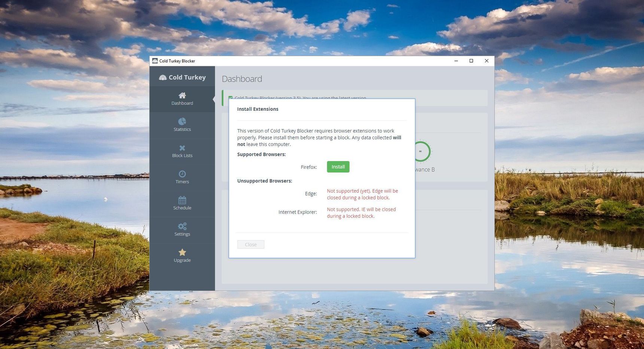
Task: Click the Statistics sidebar label
Action: (x=182, y=130)
